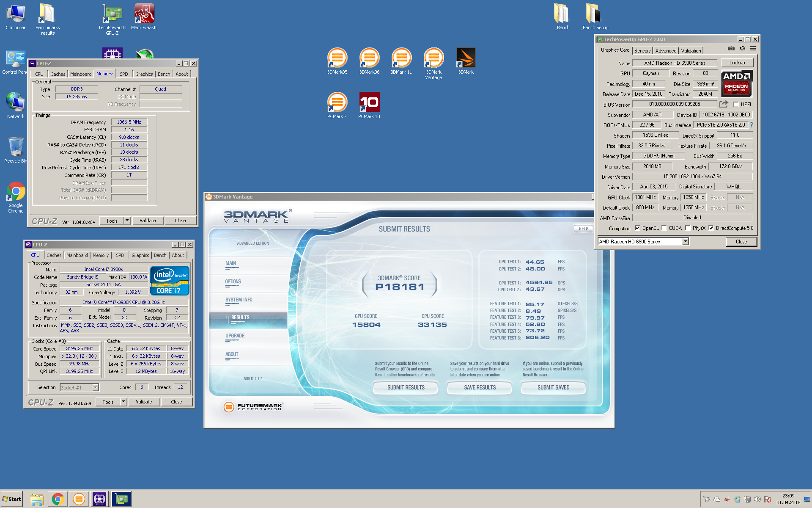Click the Show Desktop button in the tray
The width and height of the screenshot is (812, 508).
(x=807, y=499)
